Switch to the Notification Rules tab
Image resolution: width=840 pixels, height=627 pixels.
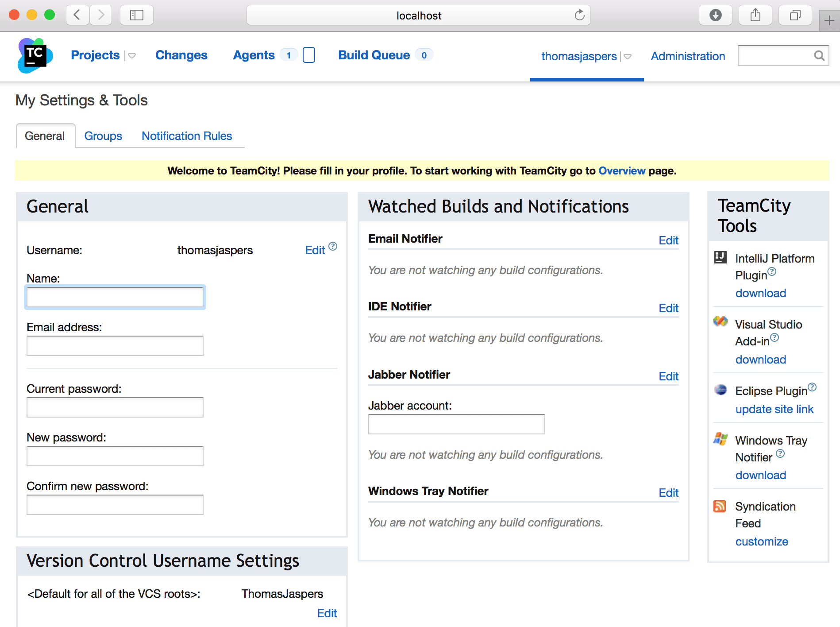coord(187,136)
